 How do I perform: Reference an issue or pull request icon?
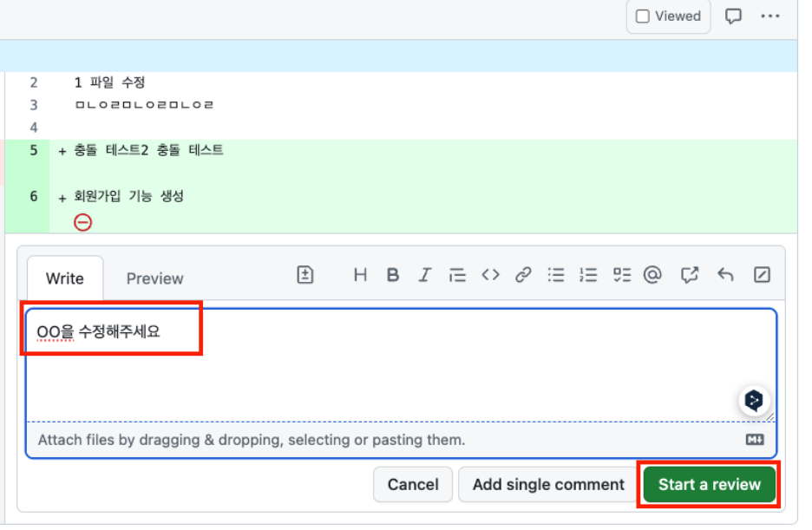pos(690,274)
